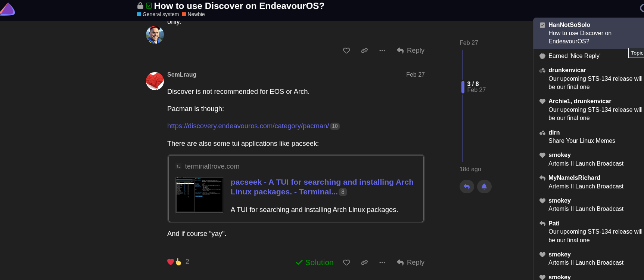
Task: Click the pacseek preview thumbnail image
Action: click(x=199, y=195)
